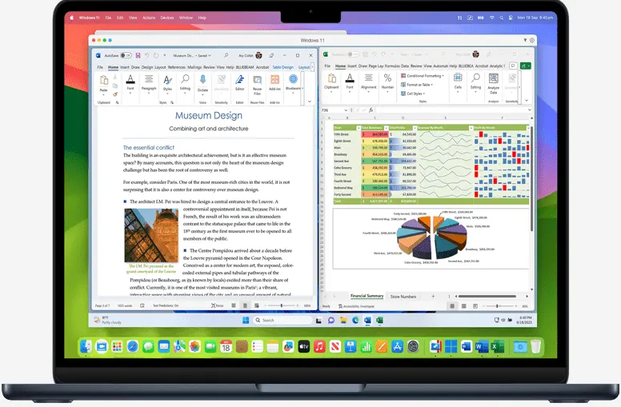Open the Alignment group in Excel ribbon
This screenshot has width=621, height=407.
tap(368, 82)
